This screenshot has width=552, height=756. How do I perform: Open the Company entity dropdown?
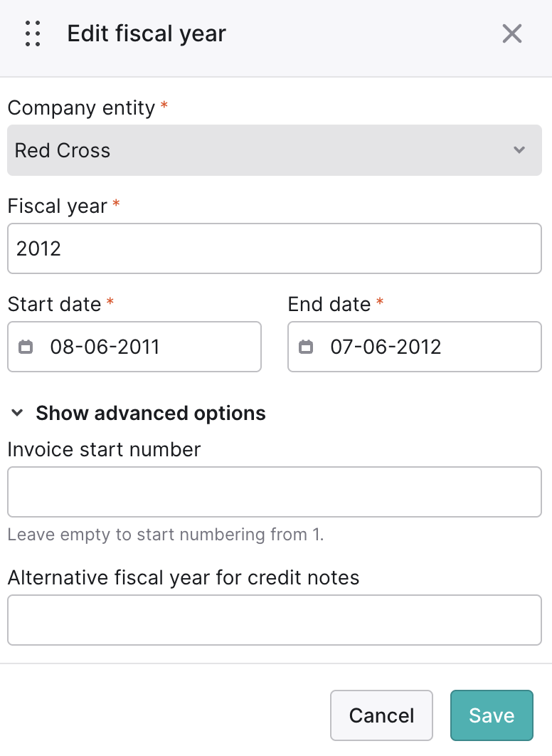[275, 150]
